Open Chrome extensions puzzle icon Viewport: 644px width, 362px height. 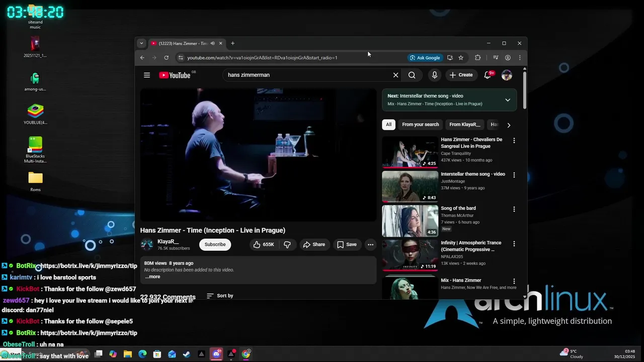click(477, 58)
